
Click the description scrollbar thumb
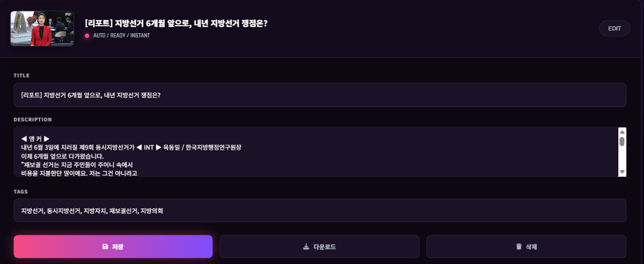(622, 141)
